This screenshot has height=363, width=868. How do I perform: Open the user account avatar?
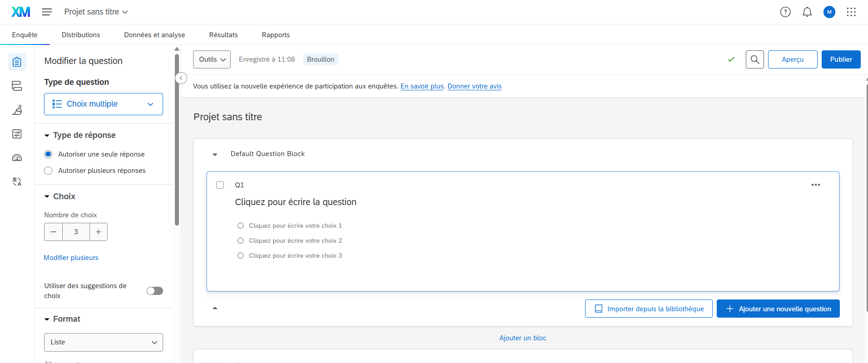pyautogui.click(x=829, y=12)
